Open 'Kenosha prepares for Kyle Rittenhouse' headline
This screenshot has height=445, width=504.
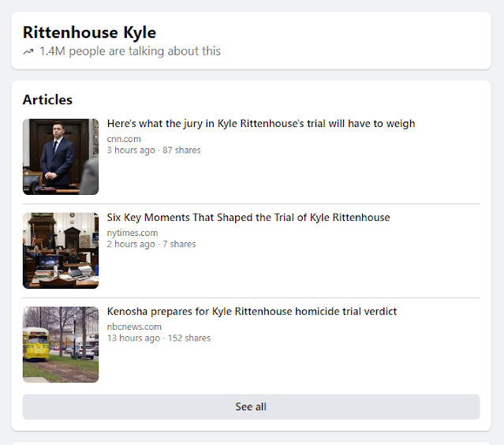tap(252, 312)
